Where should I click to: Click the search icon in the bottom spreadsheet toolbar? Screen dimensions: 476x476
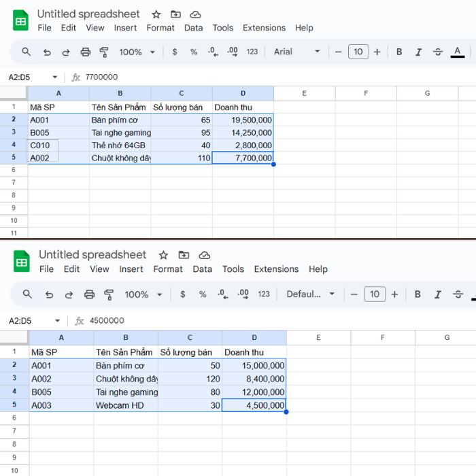click(x=27, y=294)
